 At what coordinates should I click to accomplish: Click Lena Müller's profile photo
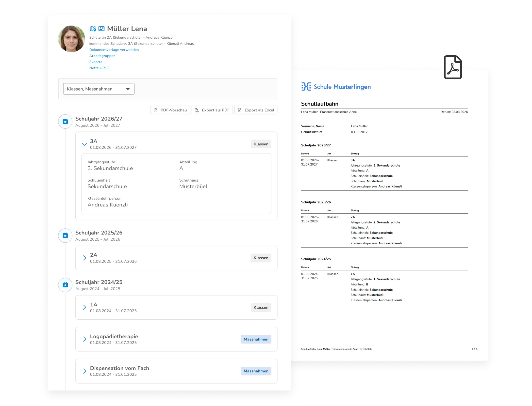(x=71, y=39)
